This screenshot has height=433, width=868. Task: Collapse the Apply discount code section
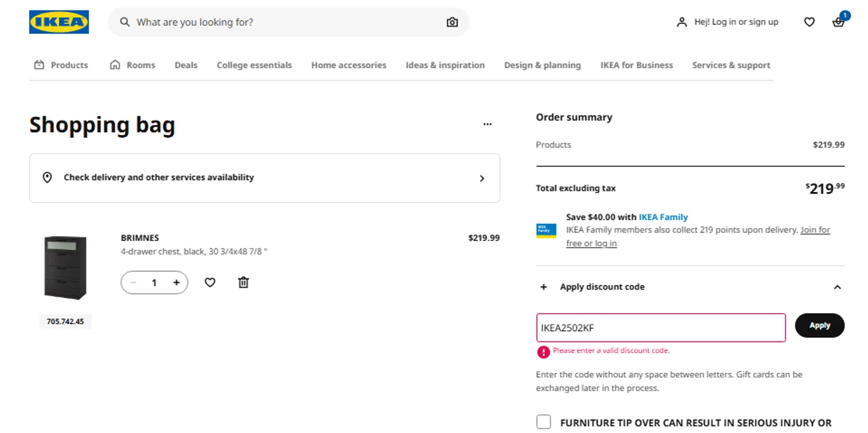[837, 287]
